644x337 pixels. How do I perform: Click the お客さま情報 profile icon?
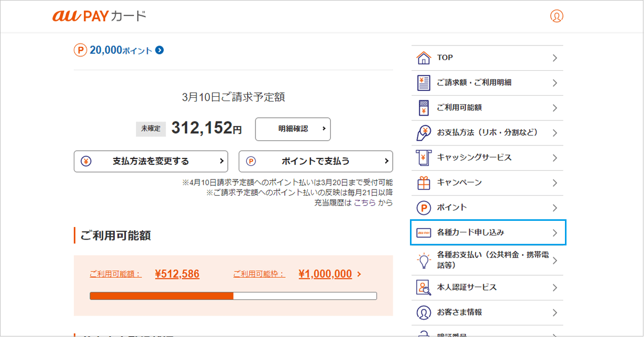(423, 312)
